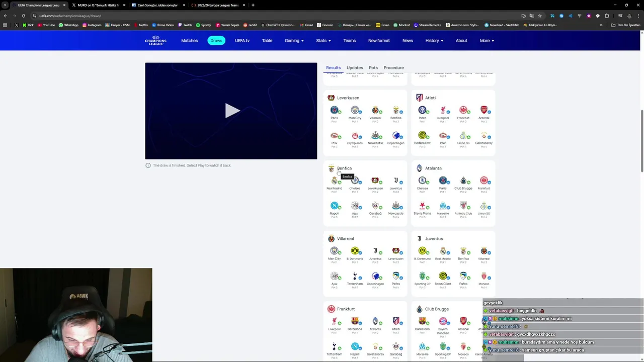The height and width of the screenshot is (362, 644).
Task: Open the Netflix bookmark
Action: [x=140, y=25]
